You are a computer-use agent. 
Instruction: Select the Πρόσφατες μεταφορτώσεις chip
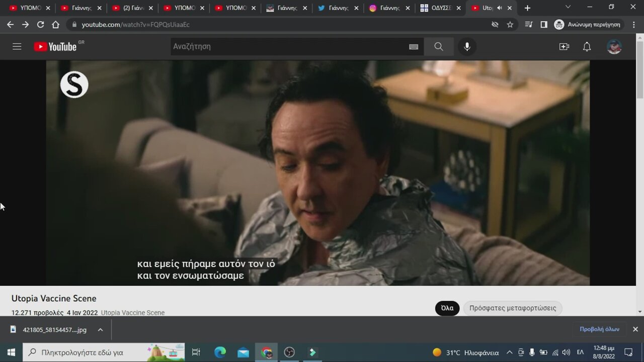(513, 308)
